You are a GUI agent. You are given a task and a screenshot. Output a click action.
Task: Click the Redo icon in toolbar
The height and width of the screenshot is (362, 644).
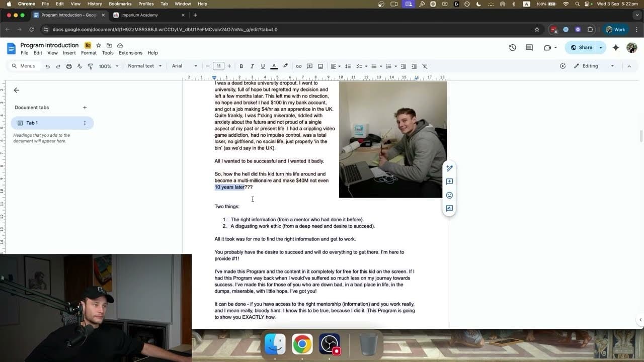(x=58, y=66)
